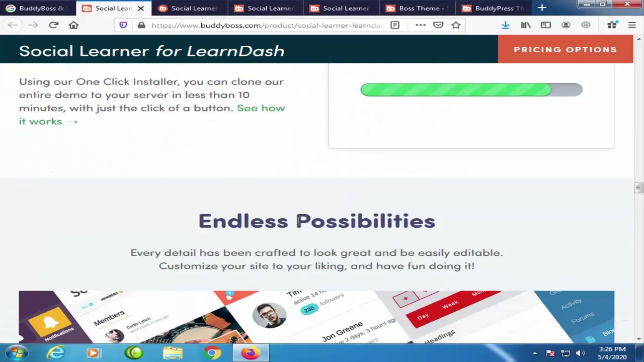Open the green round app on taskbar
The width and height of the screenshot is (644, 362).
coord(134,353)
